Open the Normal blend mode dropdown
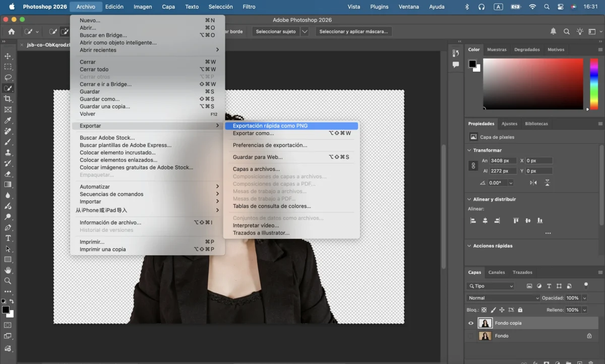Viewport: 605px width, 364px height. pyautogui.click(x=503, y=298)
